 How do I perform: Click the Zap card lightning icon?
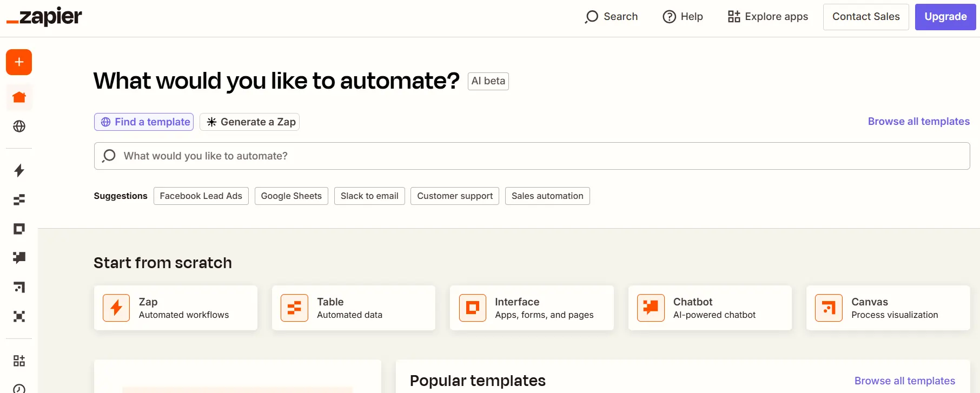click(x=116, y=308)
